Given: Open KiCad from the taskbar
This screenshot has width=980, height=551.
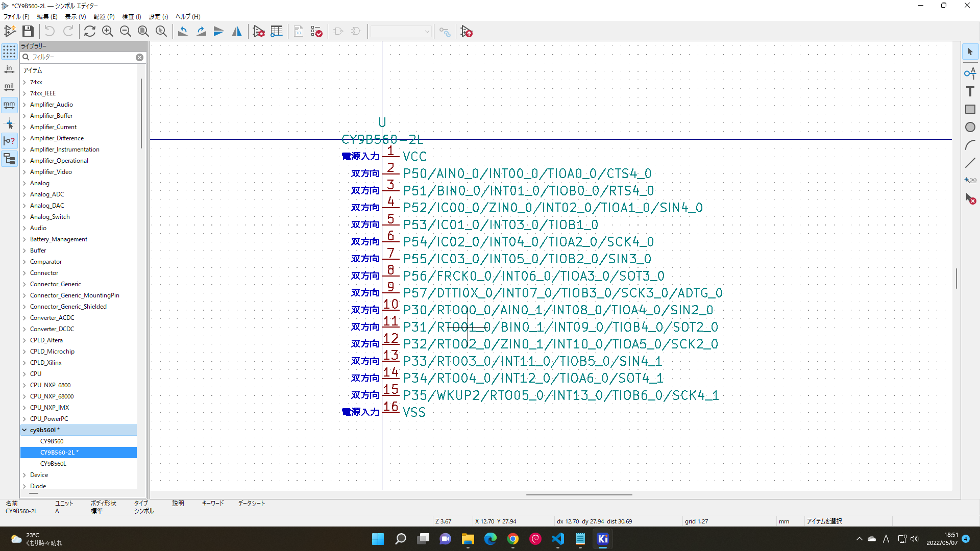Looking at the screenshot, I should click(602, 539).
